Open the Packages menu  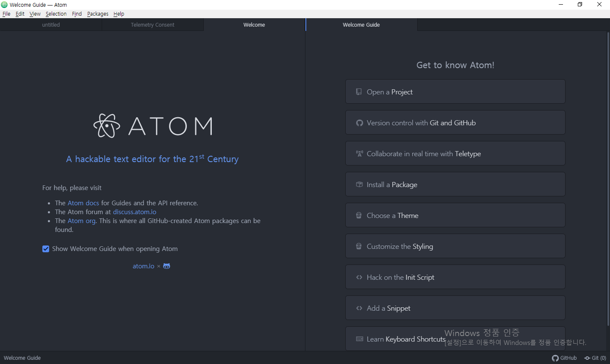click(x=98, y=14)
